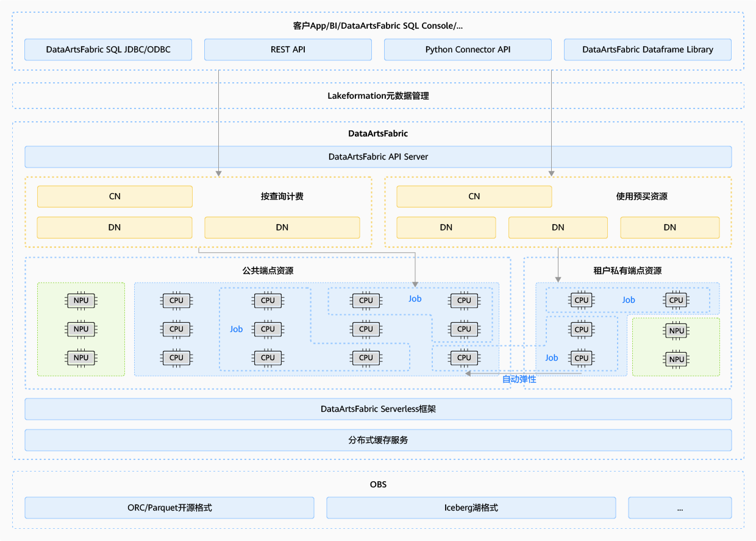Image resolution: width=756 pixels, height=541 pixels.
Task: Select the CN box beside 按查询计费
Action: click(x=115, y=197)
